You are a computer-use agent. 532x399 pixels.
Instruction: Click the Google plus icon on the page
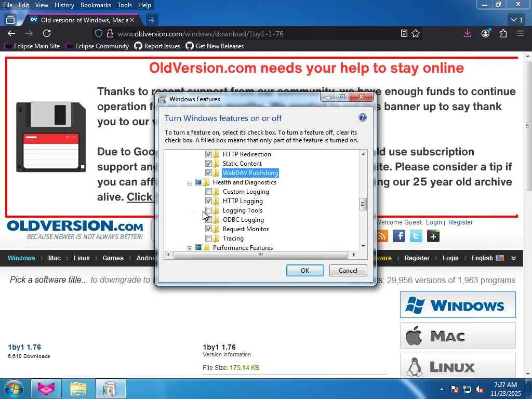point(433,236)
